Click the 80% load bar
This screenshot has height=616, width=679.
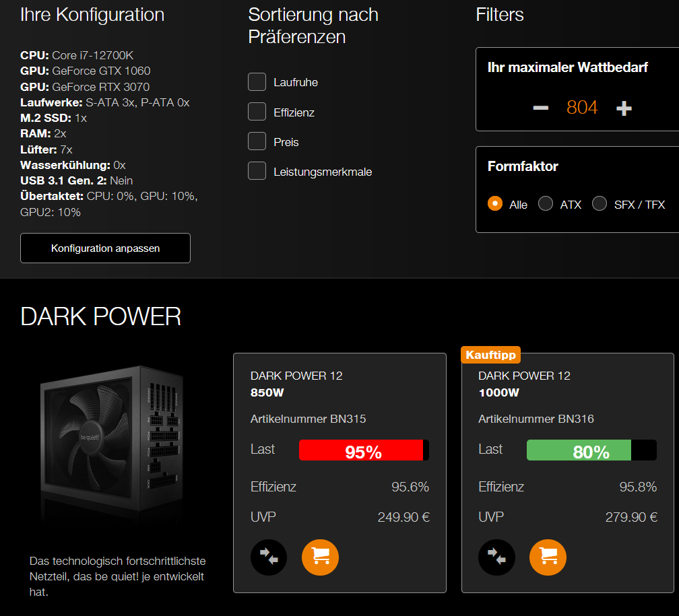tap(591, 450)
